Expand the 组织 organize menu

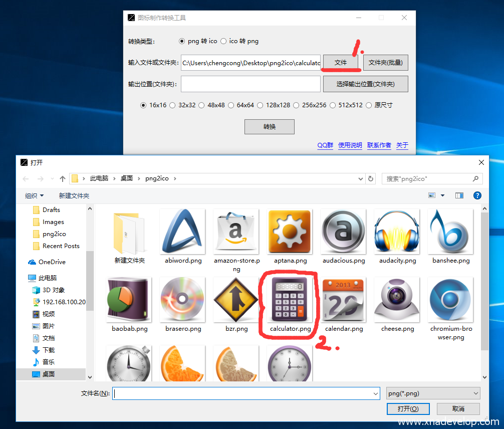(x=35, y=195)
